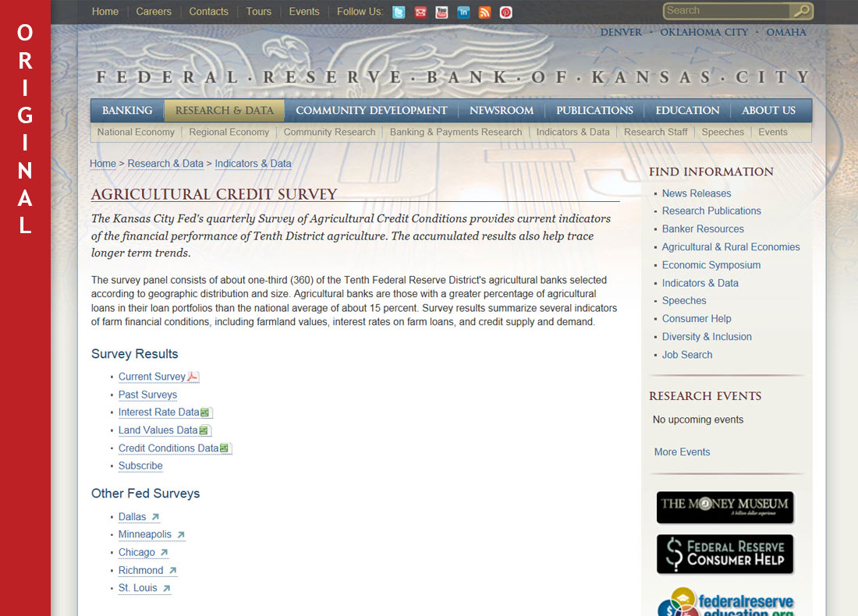Select the Research & Data tab

[225, 111]
